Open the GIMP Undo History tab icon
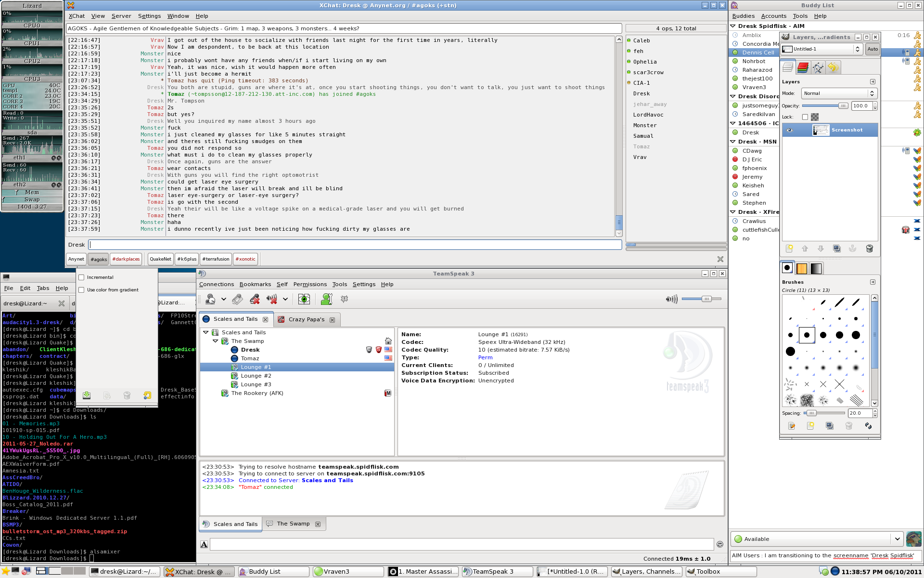Image resolution: width=924 pixels, height=578 pixels. 833,67
